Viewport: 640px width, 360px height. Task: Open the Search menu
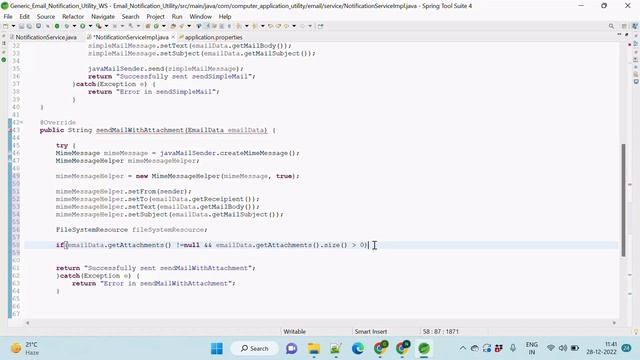click(x=130, y=16)
